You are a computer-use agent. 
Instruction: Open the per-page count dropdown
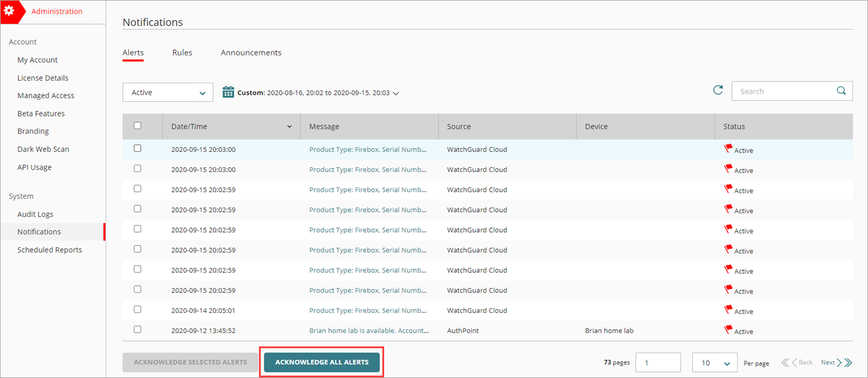pyautogui.click(x=714, y=362)
